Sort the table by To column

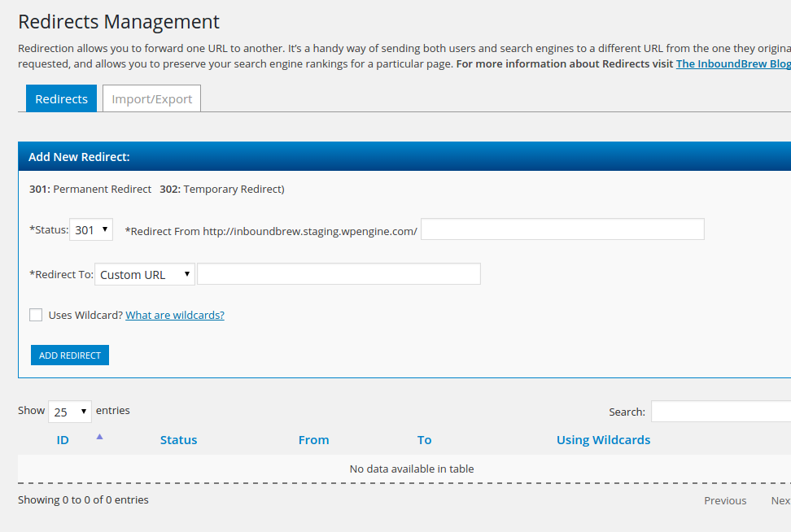[424, 440]
